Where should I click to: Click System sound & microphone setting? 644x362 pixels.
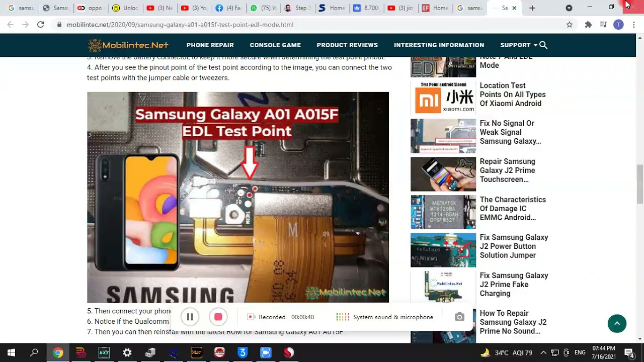[385, 317]
